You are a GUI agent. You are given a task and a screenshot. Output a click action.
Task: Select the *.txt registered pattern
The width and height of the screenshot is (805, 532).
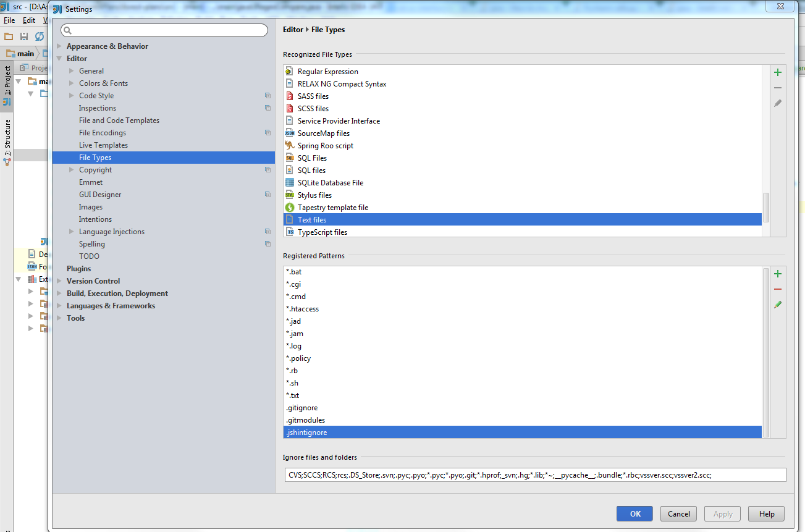pos(523,395)
